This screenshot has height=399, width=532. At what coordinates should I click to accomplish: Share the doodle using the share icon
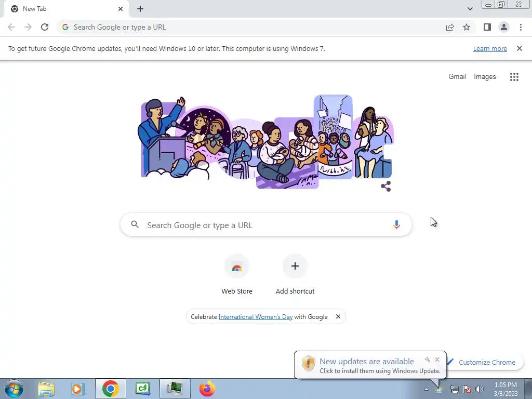(386, 187)
